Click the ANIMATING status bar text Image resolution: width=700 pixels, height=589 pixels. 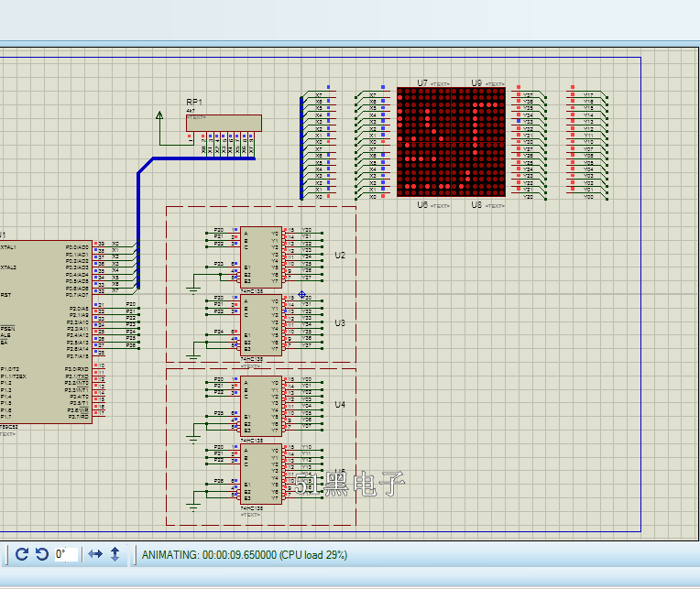[245, 555]
